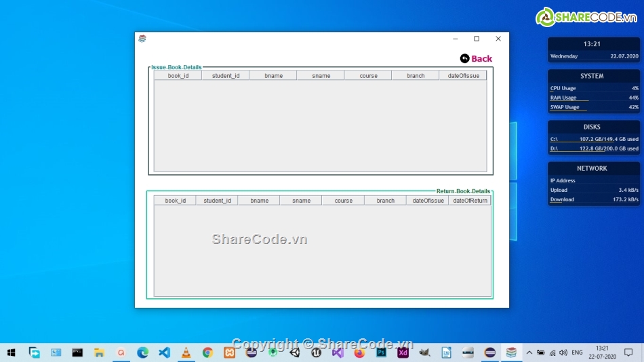Viewport: 644px width, 362px height.
Task: Open the Windows Start menu
Action: 11,353
